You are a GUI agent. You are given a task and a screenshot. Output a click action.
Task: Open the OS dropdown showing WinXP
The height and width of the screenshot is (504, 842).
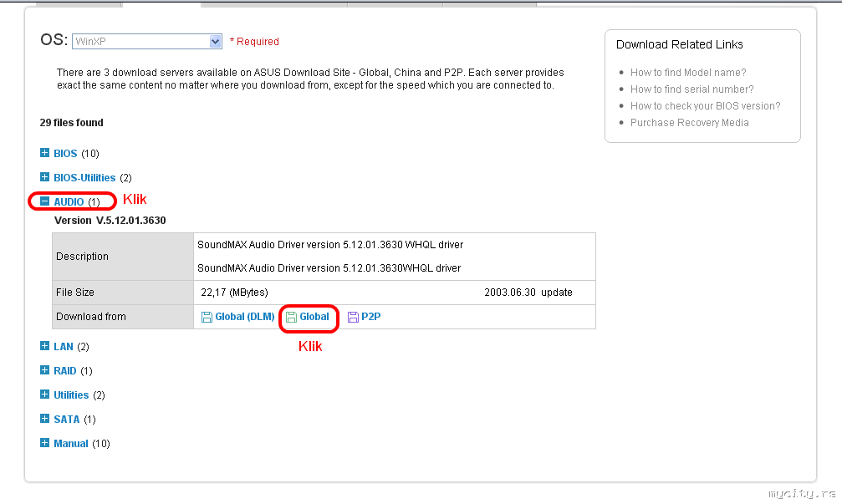[146, 41]
